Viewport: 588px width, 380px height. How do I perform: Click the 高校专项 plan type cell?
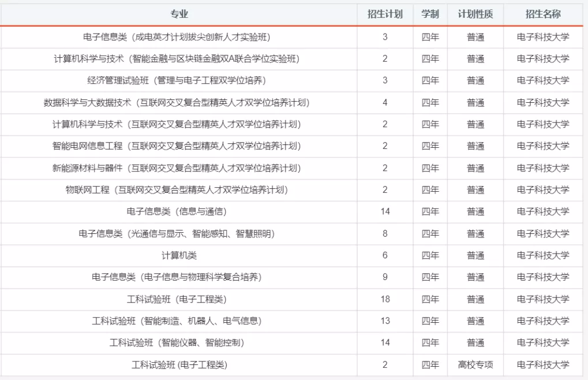click(475, 364)
